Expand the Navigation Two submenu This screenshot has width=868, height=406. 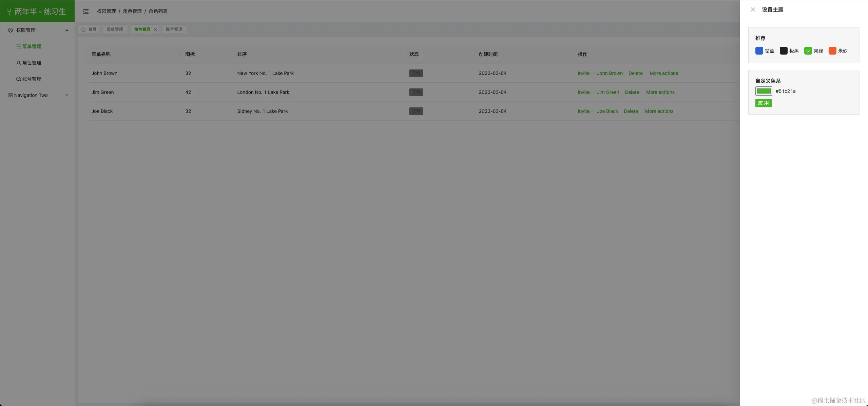click(67, 95)
